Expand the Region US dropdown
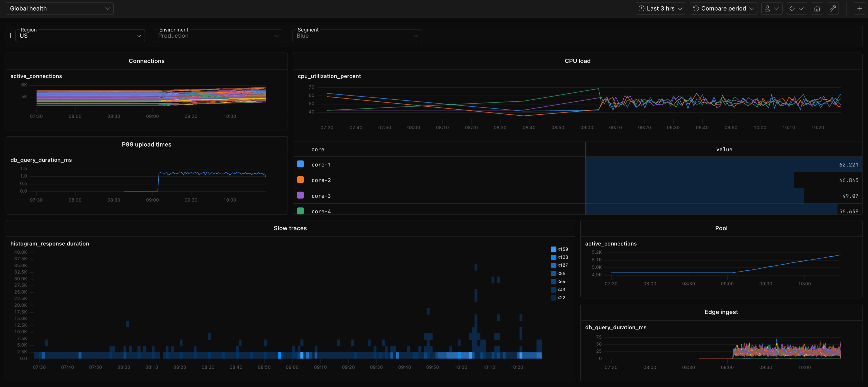The width and height of the screenshot is (868, 387). [x=80, y=36]
